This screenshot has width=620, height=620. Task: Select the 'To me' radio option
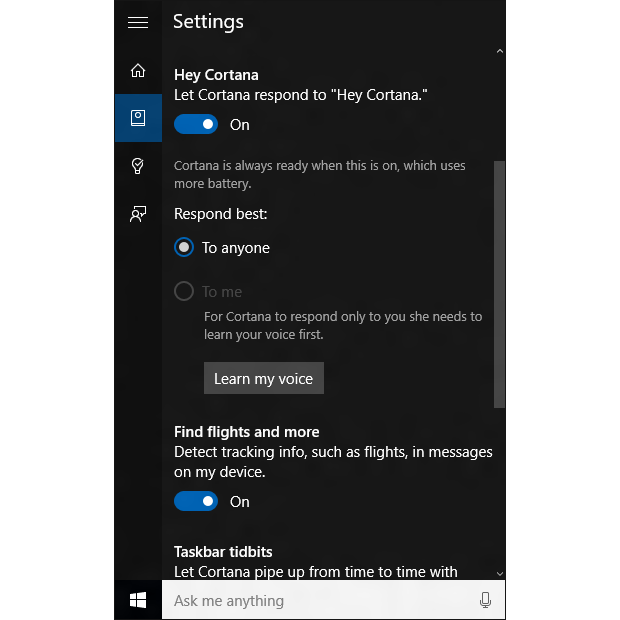[x=184, y=292]
